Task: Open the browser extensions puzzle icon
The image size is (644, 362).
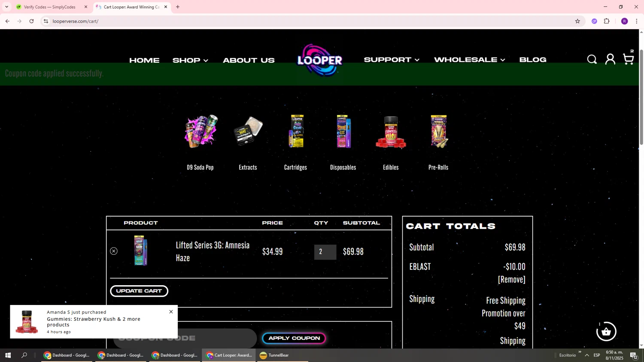Action: [x=607, y=21]
